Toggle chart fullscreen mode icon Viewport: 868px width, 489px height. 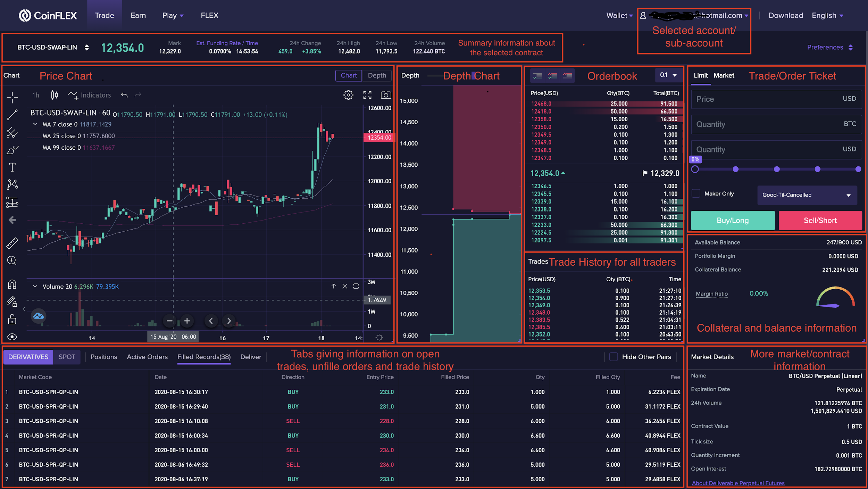367,95
